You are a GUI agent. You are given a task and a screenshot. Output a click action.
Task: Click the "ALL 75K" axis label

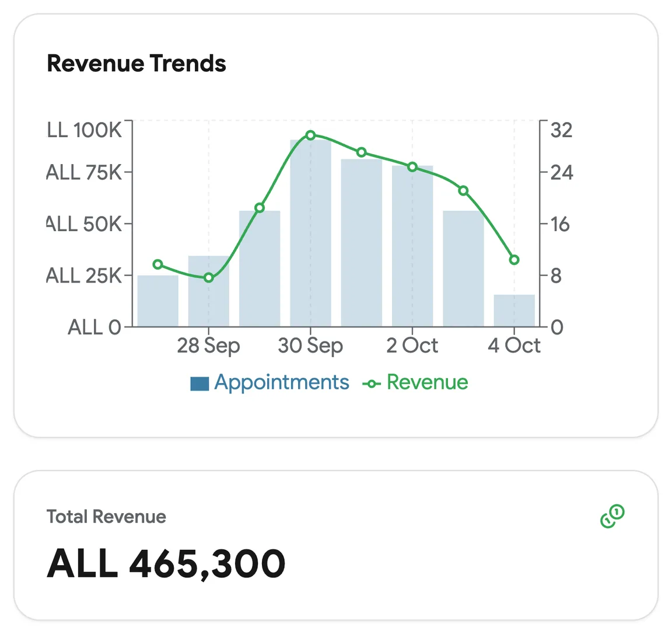[84, 172]
